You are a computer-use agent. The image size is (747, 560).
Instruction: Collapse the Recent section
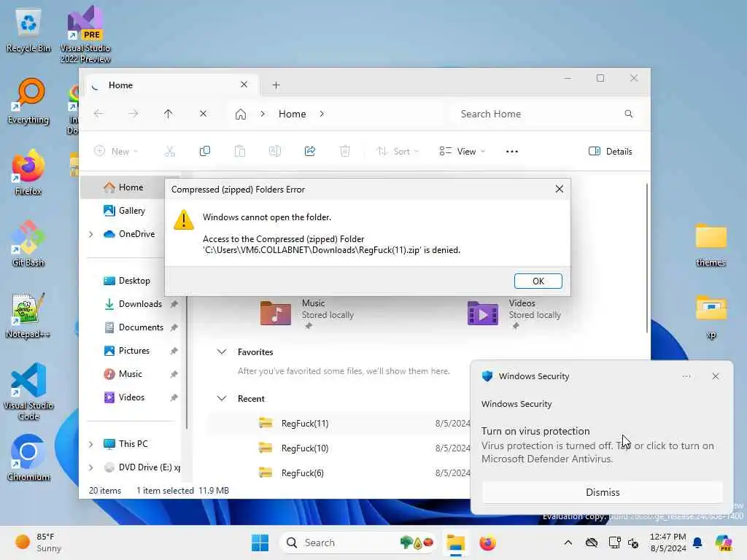(x=222, y=399)
